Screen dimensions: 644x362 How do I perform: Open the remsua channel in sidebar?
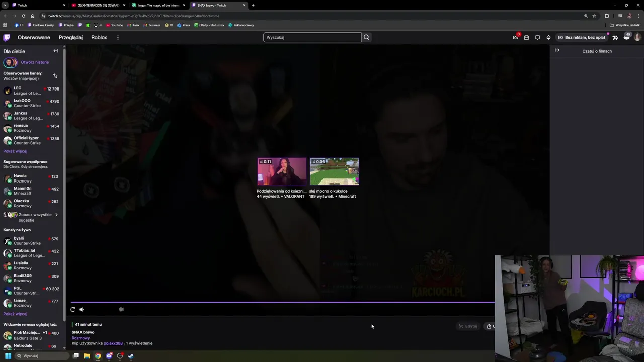click(x=31, y=128)
